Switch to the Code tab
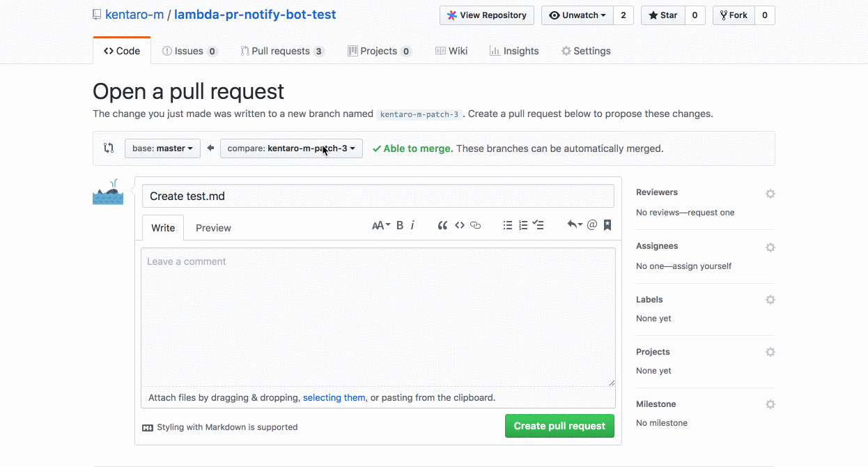Image resolution: width=868 pixels, height=467 pixels. tap(122, 51)
